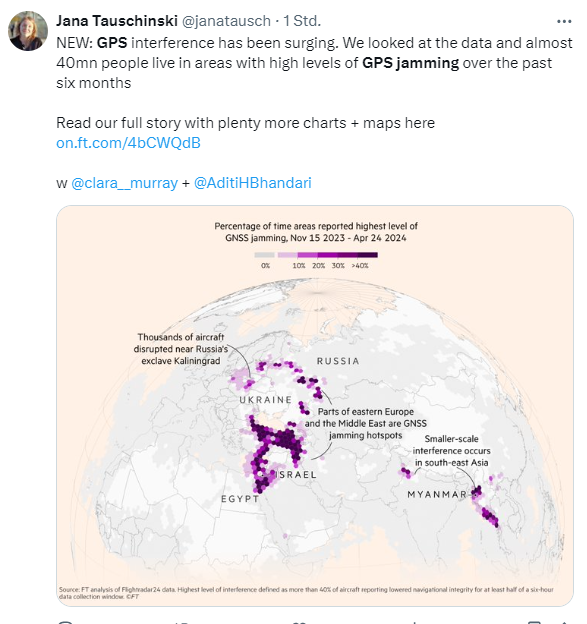The image size is (587, 624).
Task: Open the Jana Tauschinski display name
Action: point(117,21)
